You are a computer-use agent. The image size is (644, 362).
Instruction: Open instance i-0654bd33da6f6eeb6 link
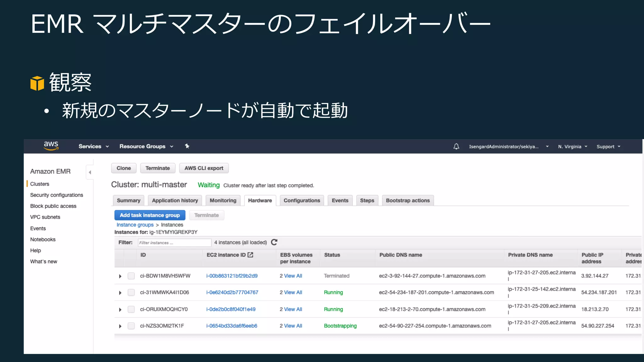(x=232, y=326)
